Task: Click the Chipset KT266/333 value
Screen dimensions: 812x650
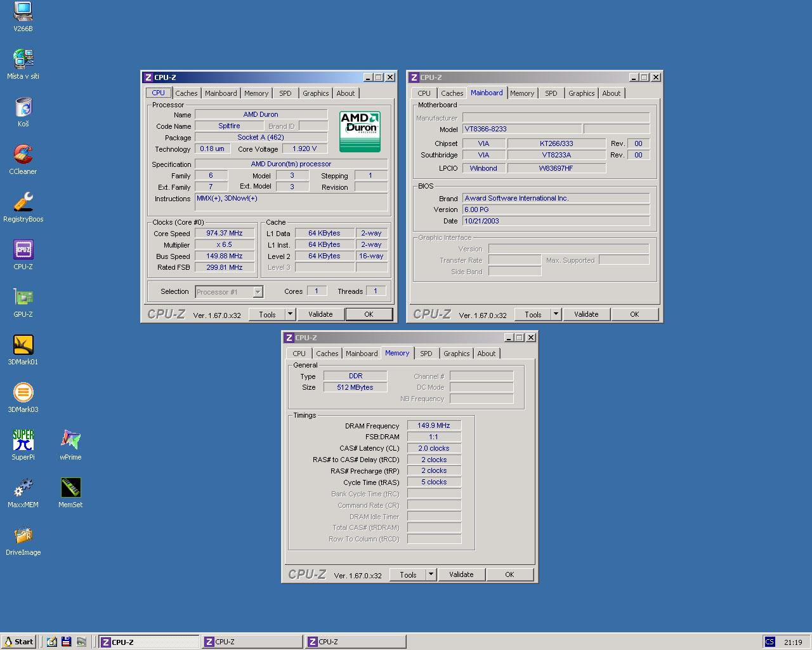Action: 556,143
